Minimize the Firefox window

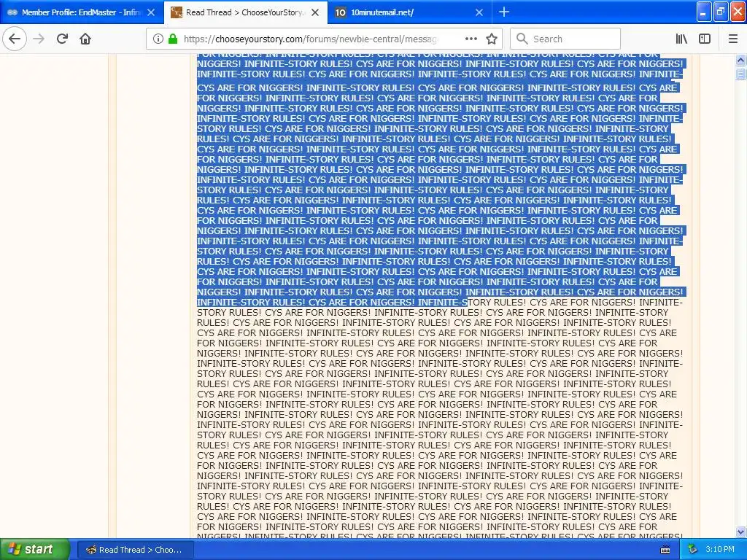click(x=704, y=12)
